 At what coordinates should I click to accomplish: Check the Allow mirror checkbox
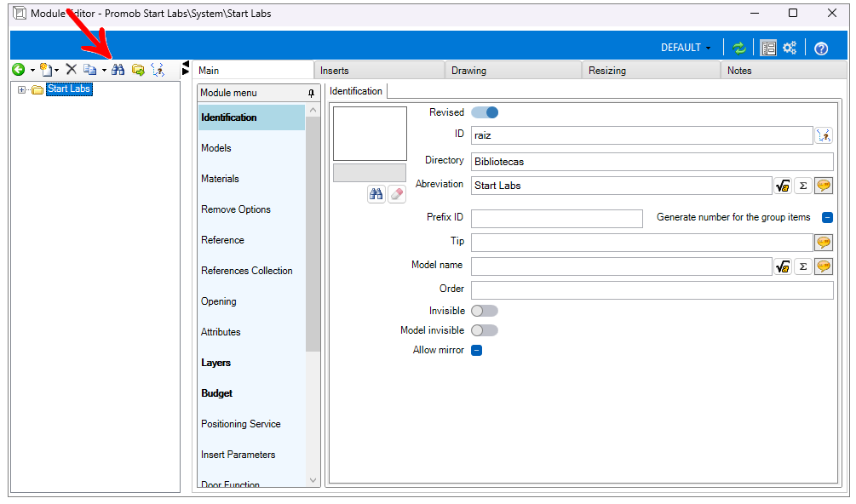(x=477, y=350)
